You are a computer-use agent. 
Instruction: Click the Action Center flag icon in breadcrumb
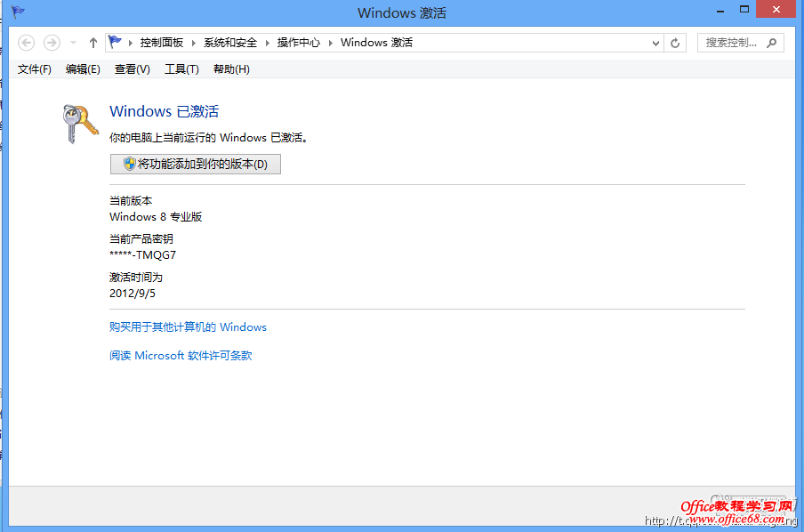coord(116,42)
